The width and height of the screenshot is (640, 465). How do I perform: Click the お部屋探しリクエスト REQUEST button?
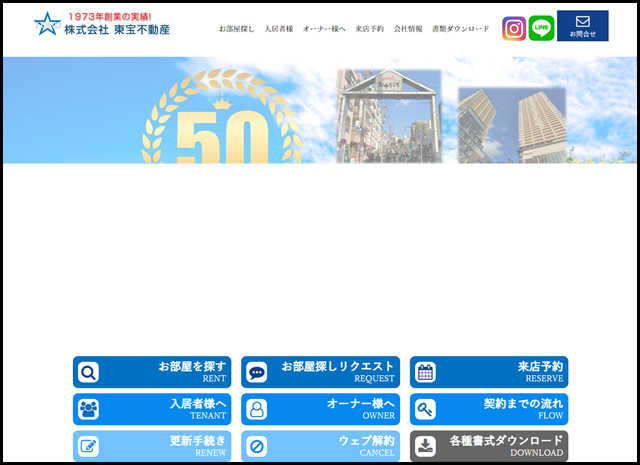[x=320, y=372]
